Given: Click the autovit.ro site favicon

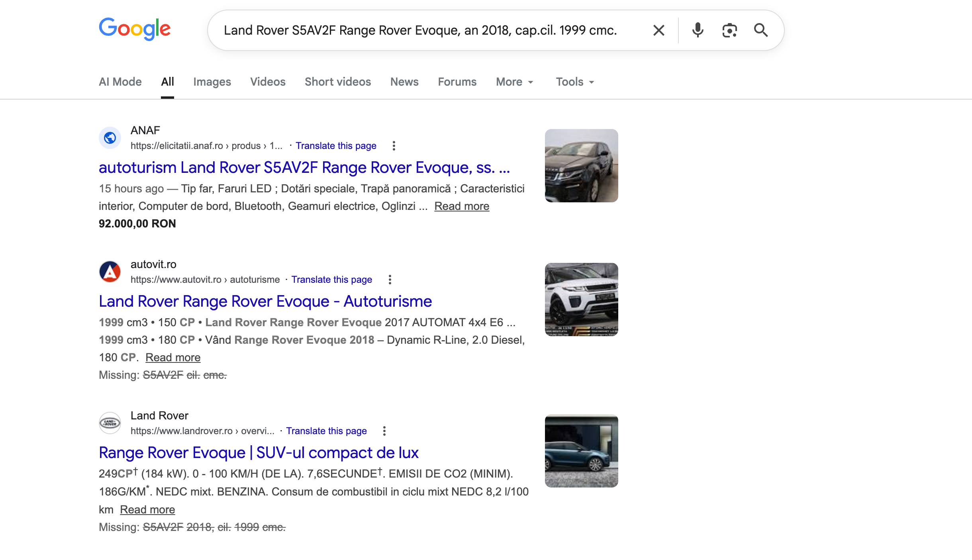Looking at the screenshot, I should tap(110, 272).
